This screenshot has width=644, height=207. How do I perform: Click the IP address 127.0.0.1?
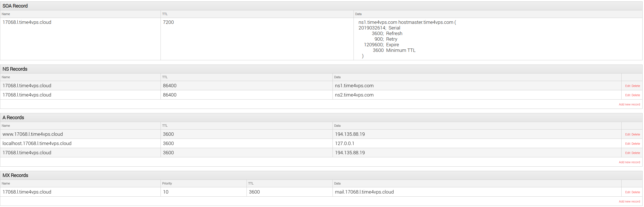tap(345, 143)
